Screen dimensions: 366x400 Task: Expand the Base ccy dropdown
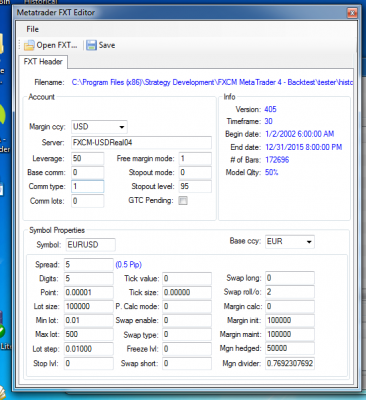point(309,242)
